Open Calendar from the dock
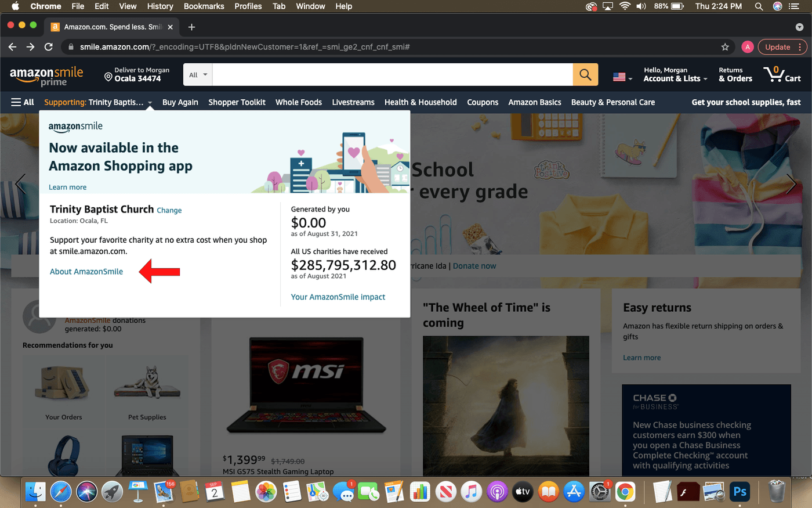This screenshot has width=812, height=508. [215, 492]
